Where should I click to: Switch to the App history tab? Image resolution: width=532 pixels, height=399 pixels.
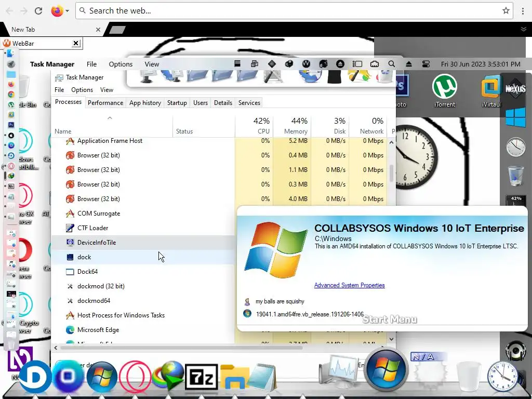pyautogui.click(x=145, y=103)
